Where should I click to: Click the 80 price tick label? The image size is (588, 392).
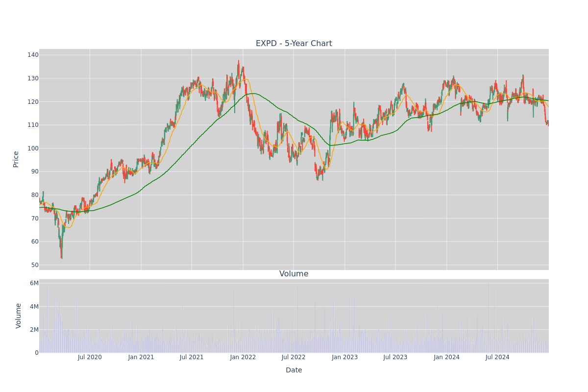click(35, 195)
